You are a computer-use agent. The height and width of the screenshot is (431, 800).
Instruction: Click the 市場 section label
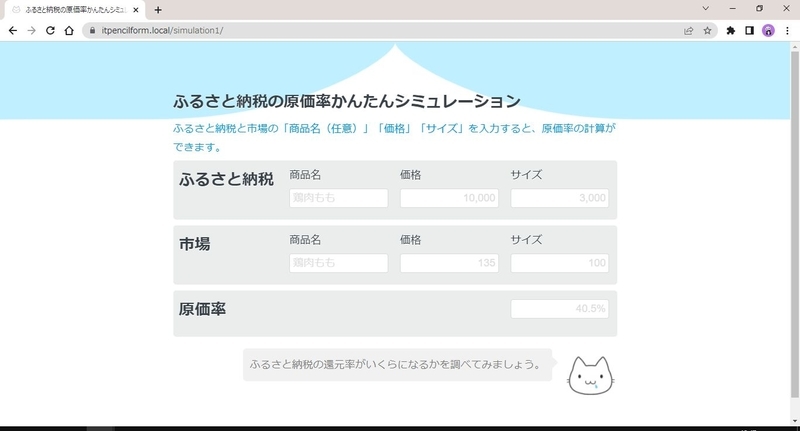click(194, 244)
